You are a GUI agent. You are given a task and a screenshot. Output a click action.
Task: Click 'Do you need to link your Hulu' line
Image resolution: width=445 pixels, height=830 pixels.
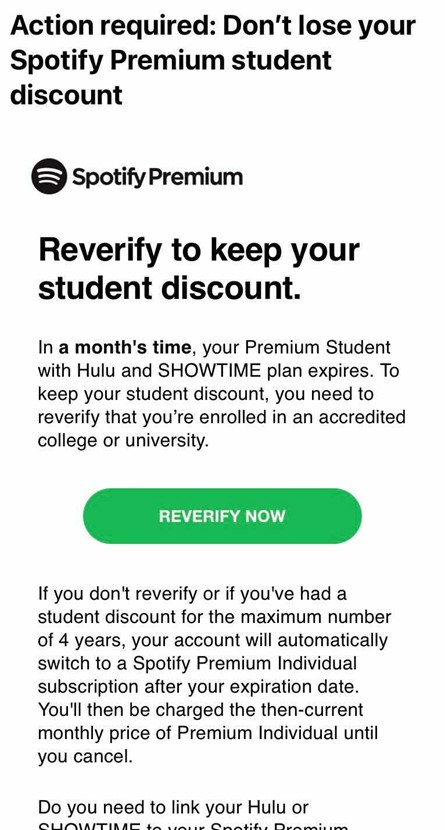click(173, 807)
